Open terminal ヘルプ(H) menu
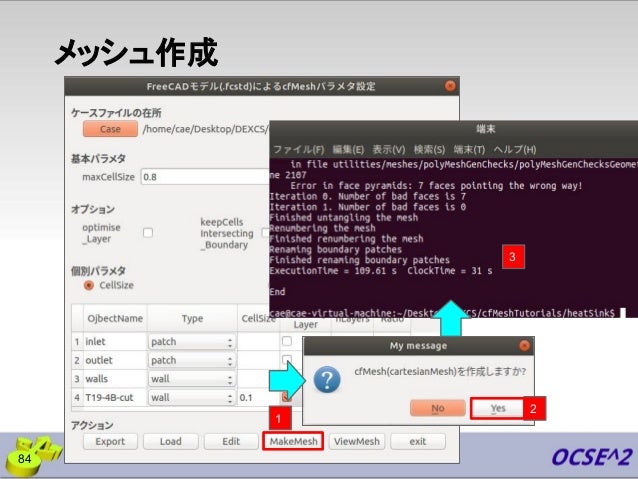Image resolution: width=638 pixels, height=479 pixels. point(515,150)
